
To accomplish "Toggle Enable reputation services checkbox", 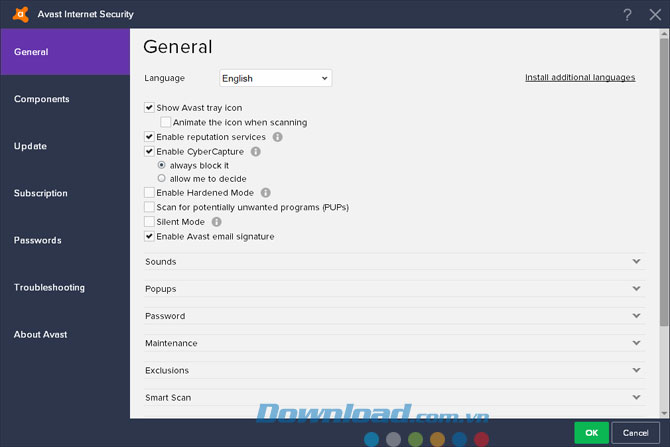I will tap(149, 137).
